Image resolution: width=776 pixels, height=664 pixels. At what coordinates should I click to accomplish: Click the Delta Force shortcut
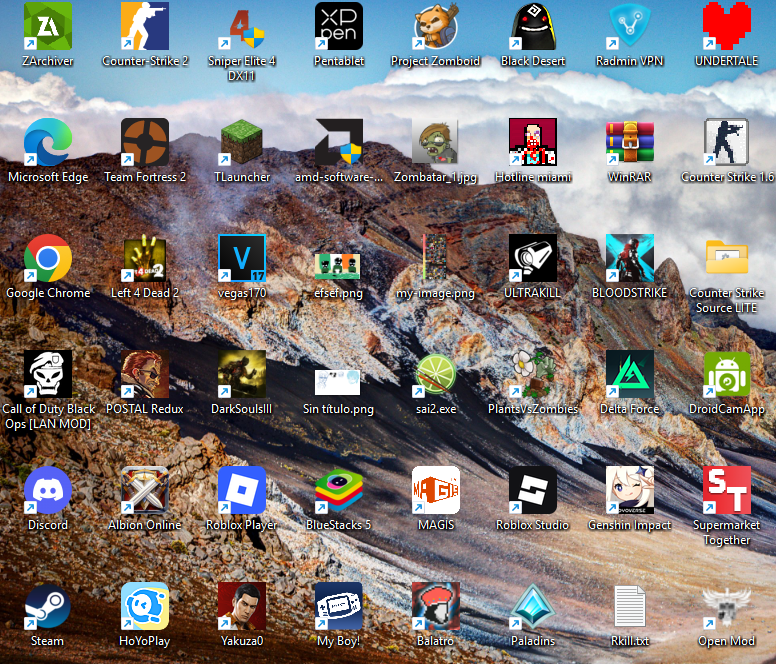pyautogui.click(x=630, y=374)
